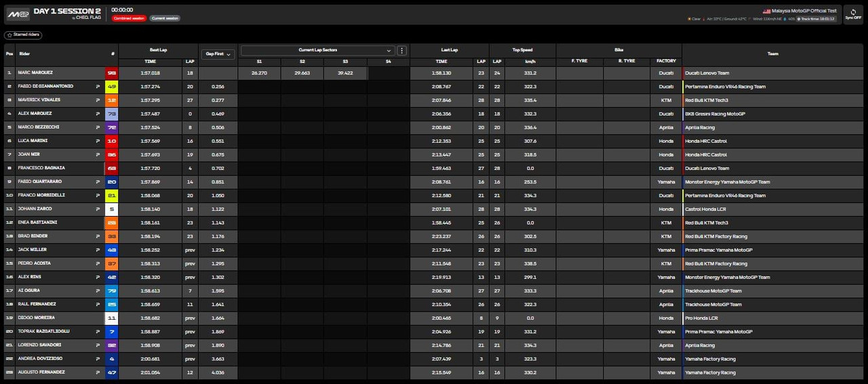The width and height of the screenshot is (868, 384).
Task: Select Francesco Bagnaia rider name
Action: pos(42,168)
